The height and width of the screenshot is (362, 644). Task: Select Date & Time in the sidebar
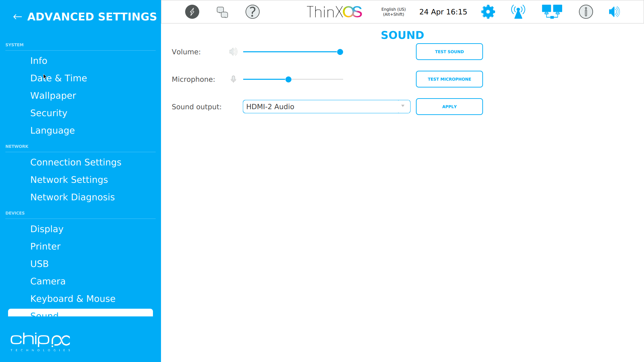[x=59, y=78]
